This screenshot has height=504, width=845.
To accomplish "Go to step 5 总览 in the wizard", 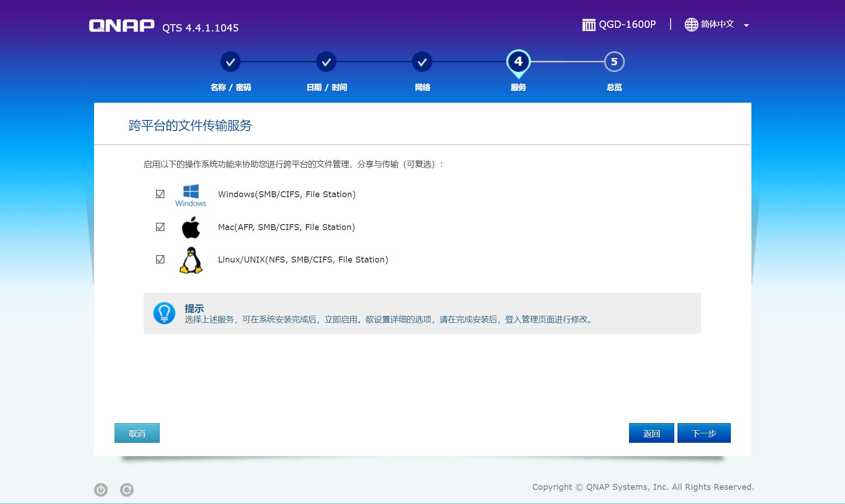I will pos(614,62).
